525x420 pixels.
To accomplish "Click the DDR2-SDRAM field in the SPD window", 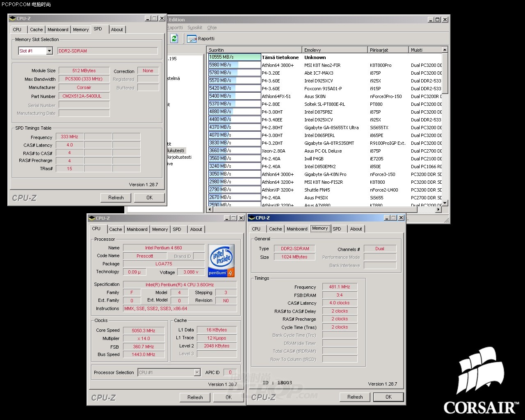I will click(107, 51).
